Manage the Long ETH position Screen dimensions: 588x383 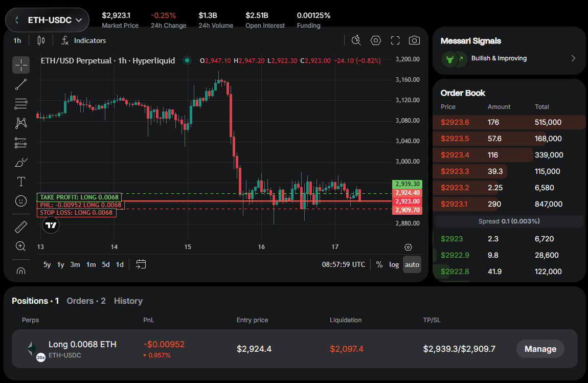tap(540, 349)
